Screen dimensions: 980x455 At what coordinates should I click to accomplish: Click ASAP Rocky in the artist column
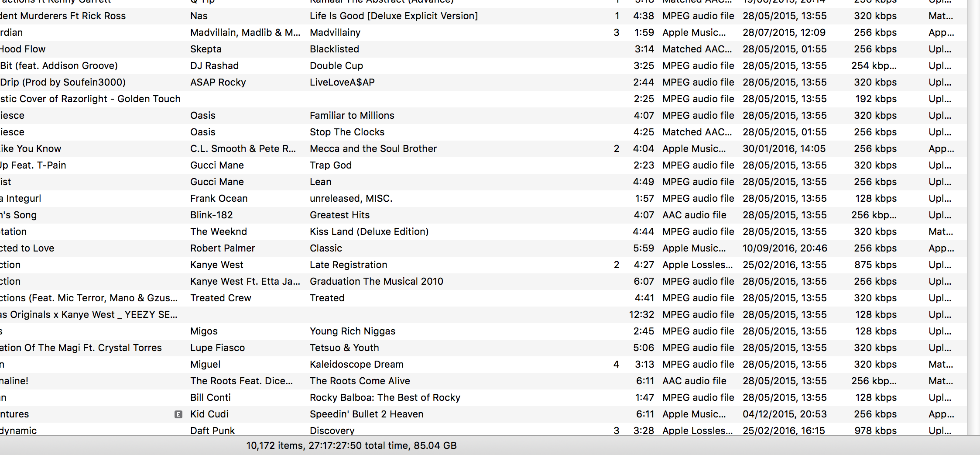[x=218, y=83]
